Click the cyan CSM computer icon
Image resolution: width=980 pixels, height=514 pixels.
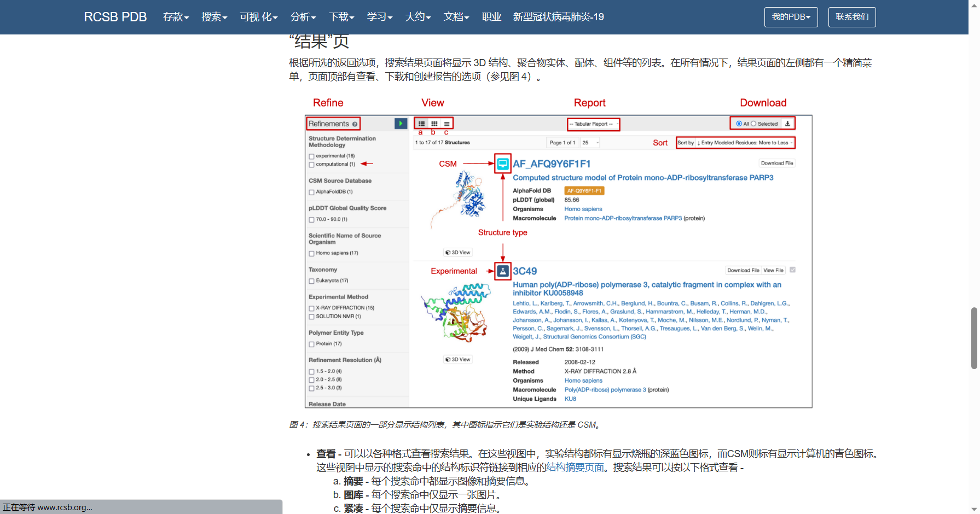tap(502, 163)
